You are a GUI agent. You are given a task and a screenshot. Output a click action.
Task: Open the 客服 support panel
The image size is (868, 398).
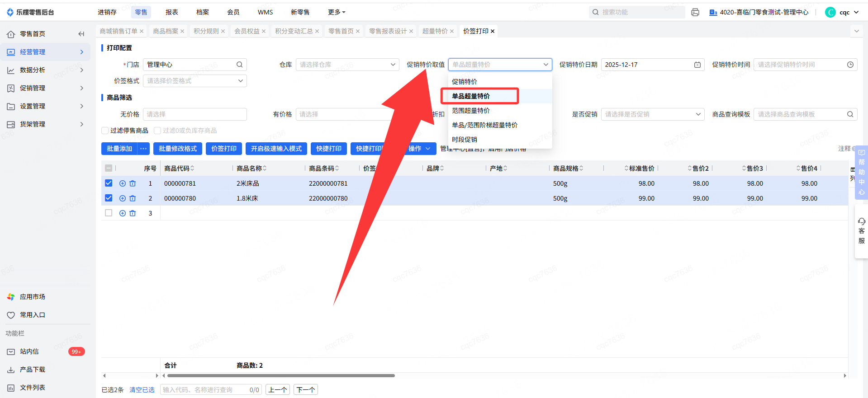(x=861, y=231)
